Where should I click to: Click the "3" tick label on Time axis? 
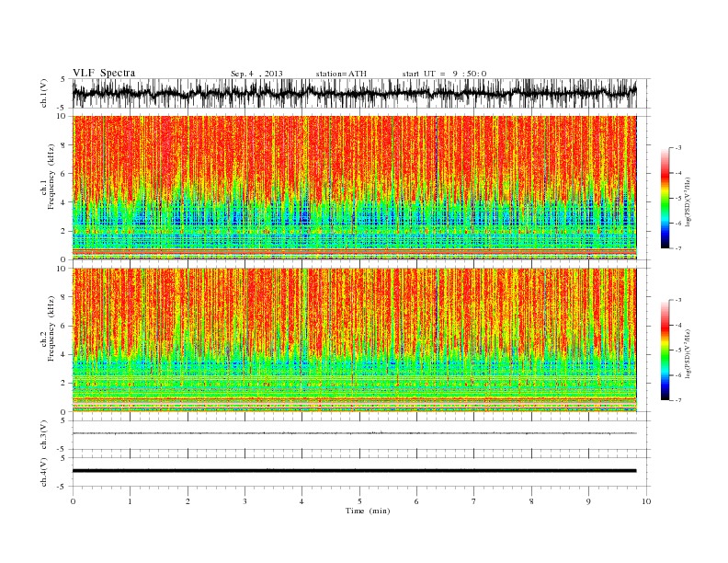[245, 501]
